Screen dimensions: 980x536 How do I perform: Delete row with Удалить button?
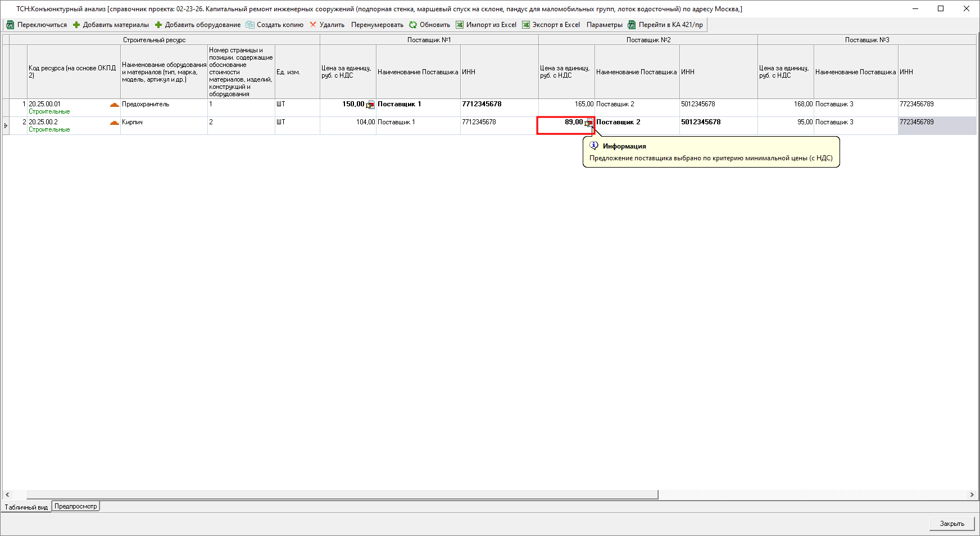(326, 25)
